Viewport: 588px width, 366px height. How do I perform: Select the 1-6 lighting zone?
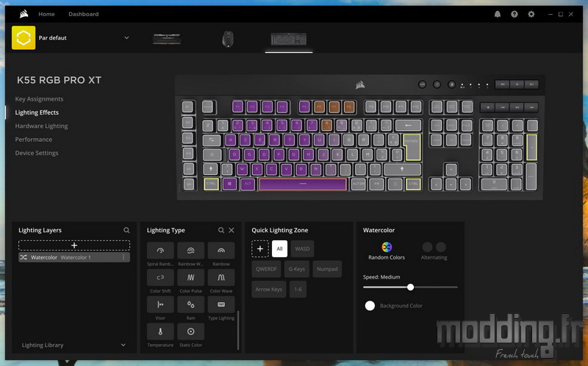click(x=298, y=289)
